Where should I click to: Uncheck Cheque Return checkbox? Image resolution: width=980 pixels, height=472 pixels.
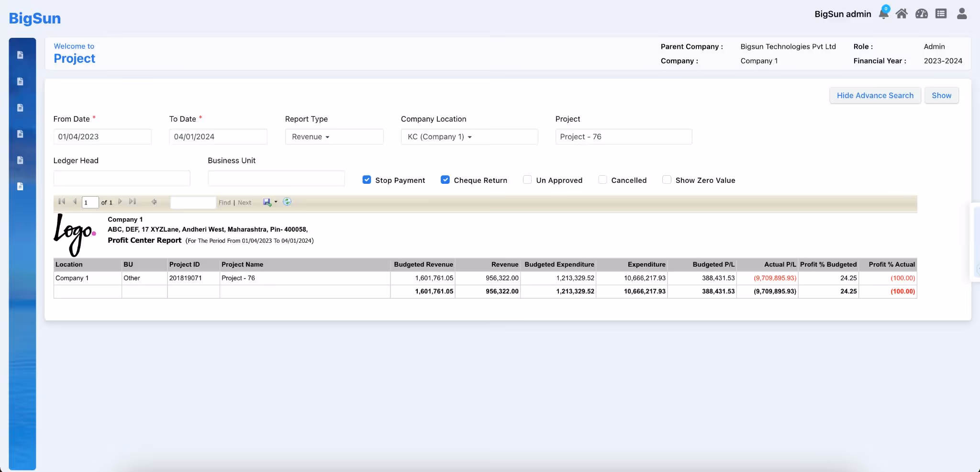[445, 180]
